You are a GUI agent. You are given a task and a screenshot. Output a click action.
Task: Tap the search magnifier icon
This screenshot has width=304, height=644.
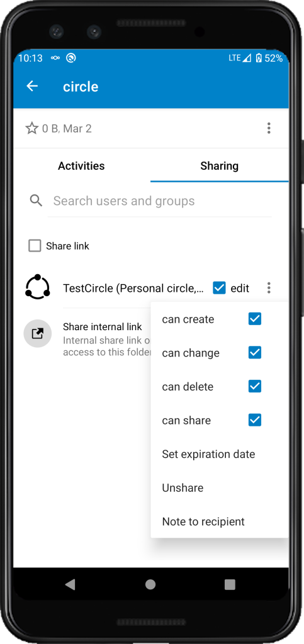tap(36, 201)
